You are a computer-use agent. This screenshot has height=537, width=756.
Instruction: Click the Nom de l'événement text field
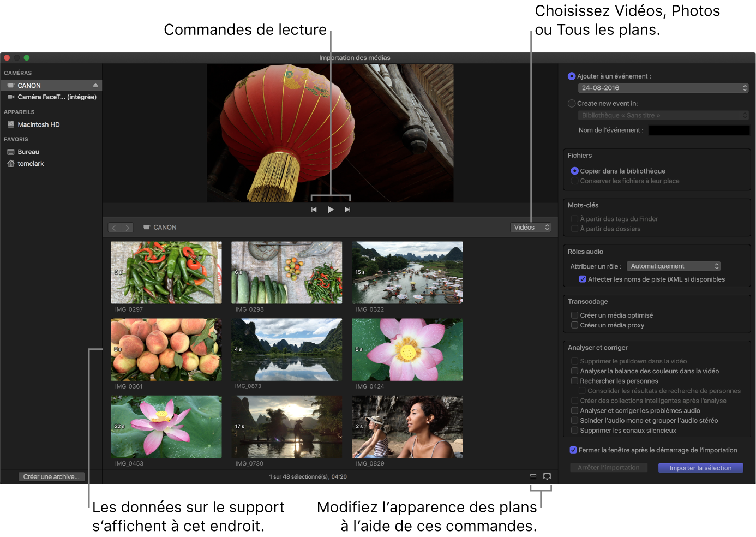pyautogui.click(x=699, y=130)
